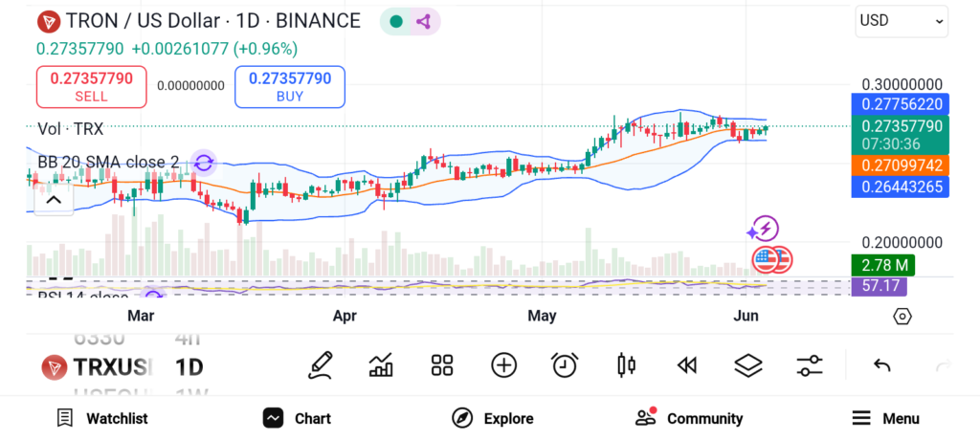
Task: Open the USD currency dropdown
Action: click(902, 21)
